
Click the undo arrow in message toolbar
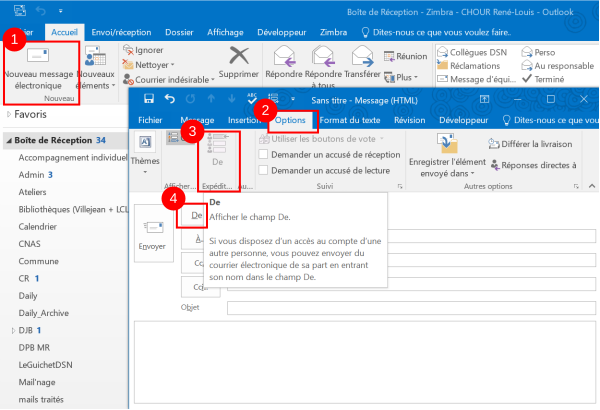170,98
